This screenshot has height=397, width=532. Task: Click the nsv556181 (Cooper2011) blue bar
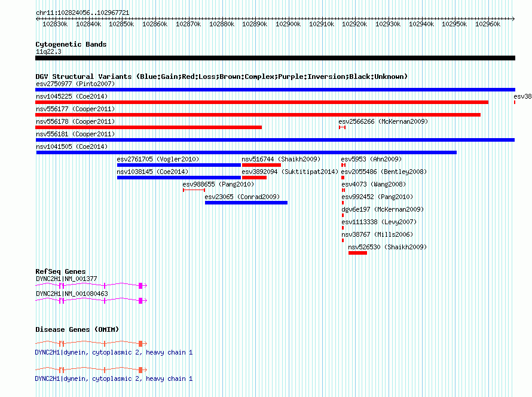coord(275,140)
